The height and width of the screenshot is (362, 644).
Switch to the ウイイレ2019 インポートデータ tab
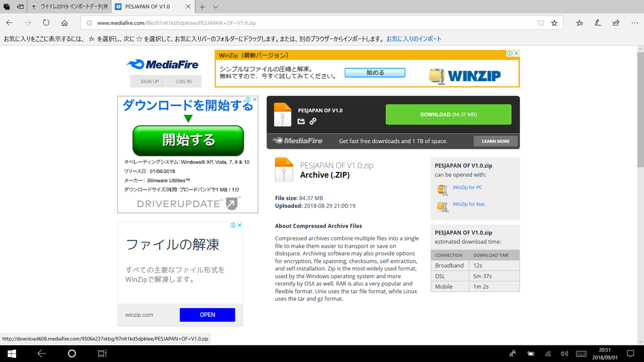point(68,7)
